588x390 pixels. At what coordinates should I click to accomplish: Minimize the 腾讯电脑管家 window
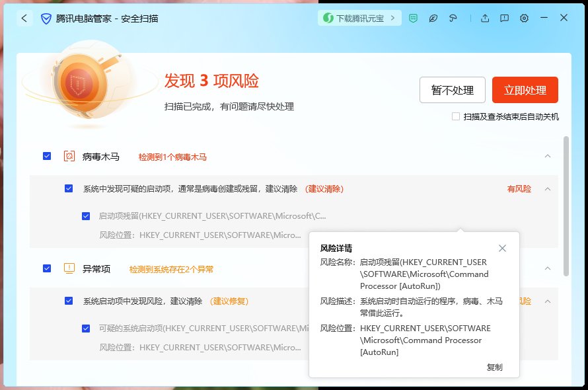(x=544, y=18)
